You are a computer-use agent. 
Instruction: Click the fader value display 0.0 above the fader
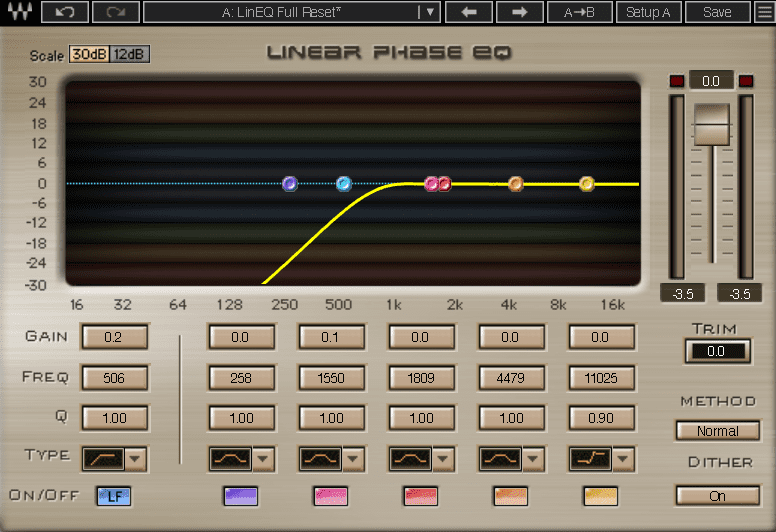[x=711, y=81]
